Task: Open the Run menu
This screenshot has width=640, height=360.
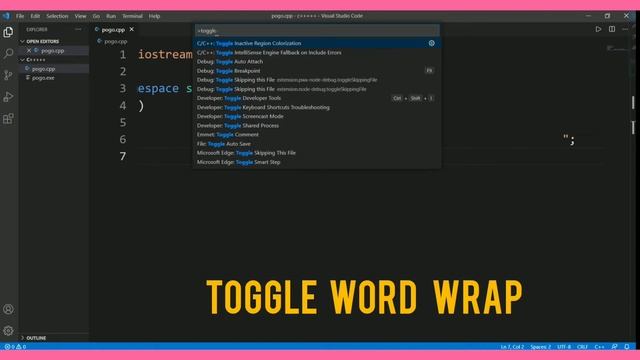Action: [x=111, y=16]
